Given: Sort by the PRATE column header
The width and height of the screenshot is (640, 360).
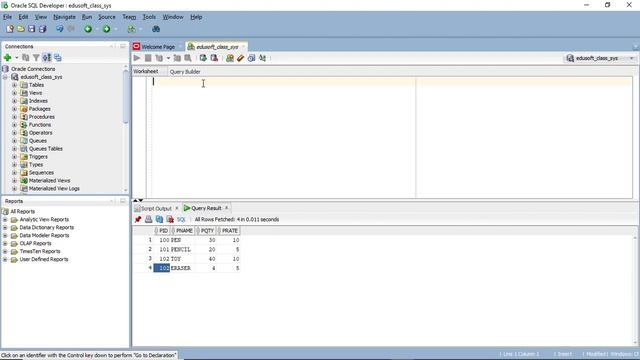Looking at the screenshot, I should (x=229, y=231).
